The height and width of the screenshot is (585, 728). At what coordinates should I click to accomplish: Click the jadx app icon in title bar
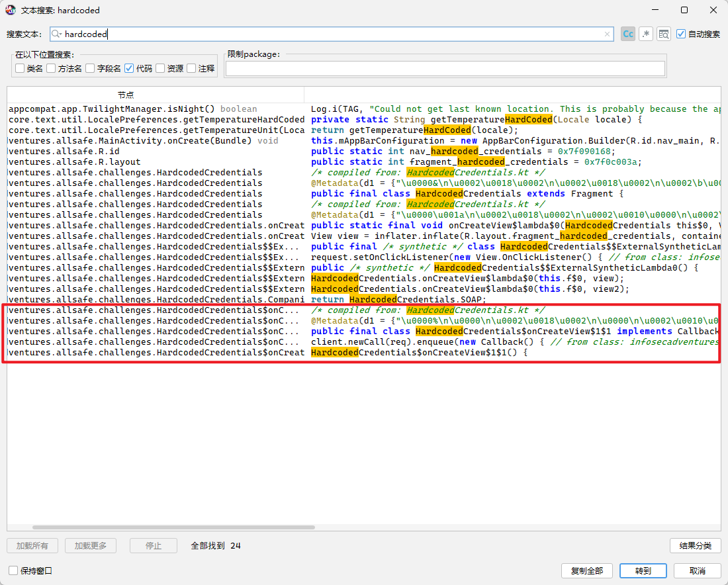click(x=10, y=10)
